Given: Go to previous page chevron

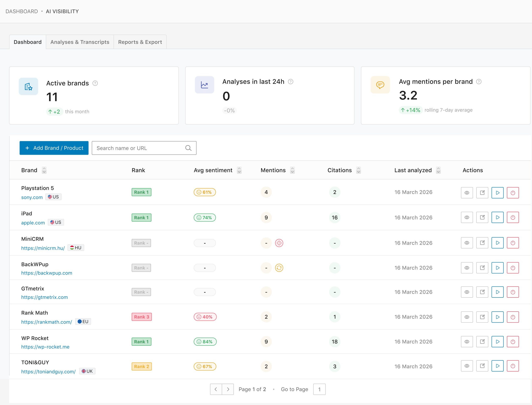Looking at the screenshot, I should coord(216,389).
